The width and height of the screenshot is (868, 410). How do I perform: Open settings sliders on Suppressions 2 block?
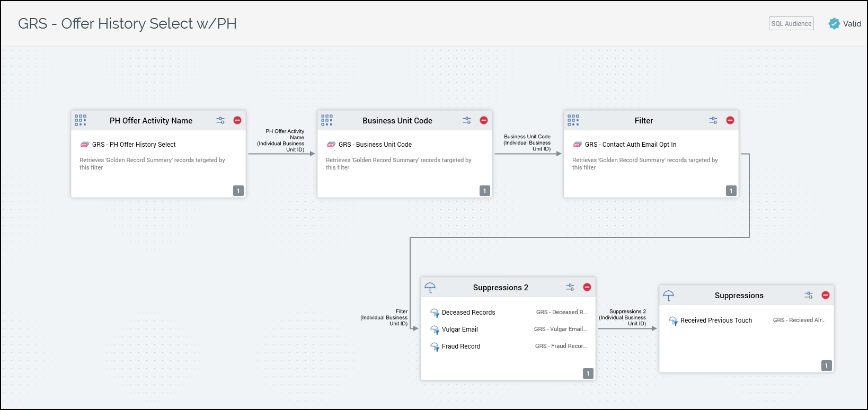(x=570, y=287)
